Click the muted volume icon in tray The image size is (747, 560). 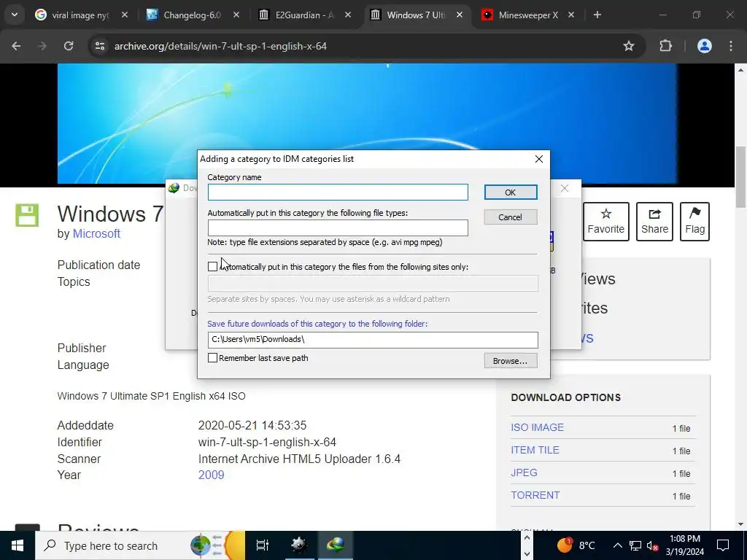(x=652, y=545)
